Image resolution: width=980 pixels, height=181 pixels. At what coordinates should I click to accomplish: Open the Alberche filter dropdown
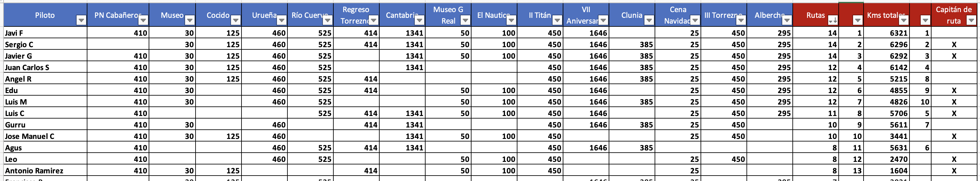[x=786, y=20]
